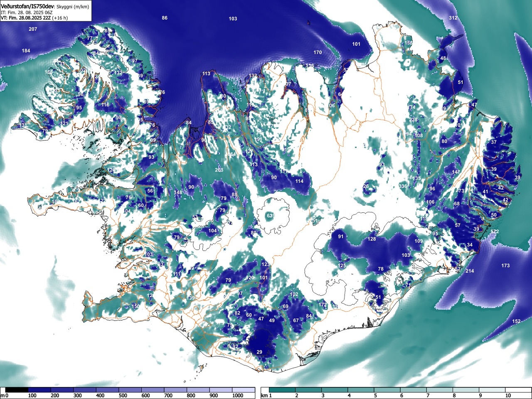
Task: Click the visibility value 184 in the sea
Action: [26, 51]
